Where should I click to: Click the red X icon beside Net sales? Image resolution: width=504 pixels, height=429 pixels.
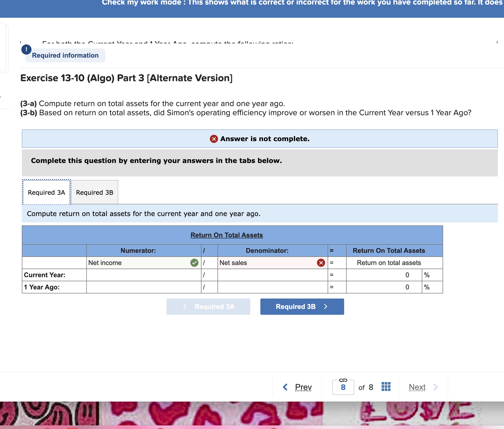tap(320, 263)
